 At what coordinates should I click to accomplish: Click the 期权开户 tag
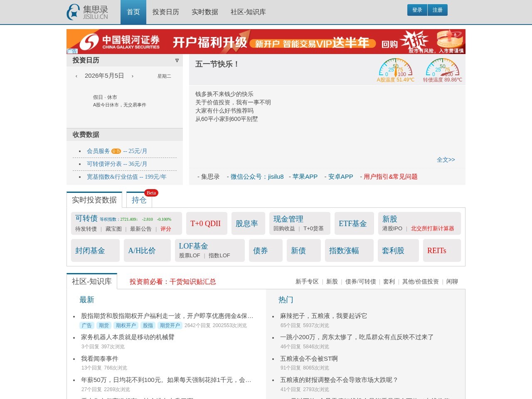tap(126, 325)
